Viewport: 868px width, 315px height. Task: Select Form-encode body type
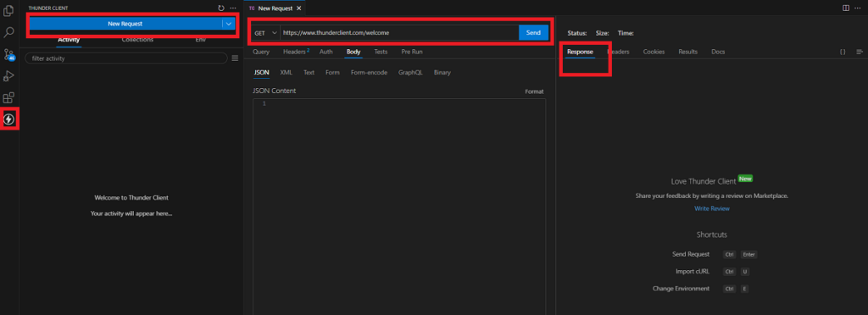point(370,72)
